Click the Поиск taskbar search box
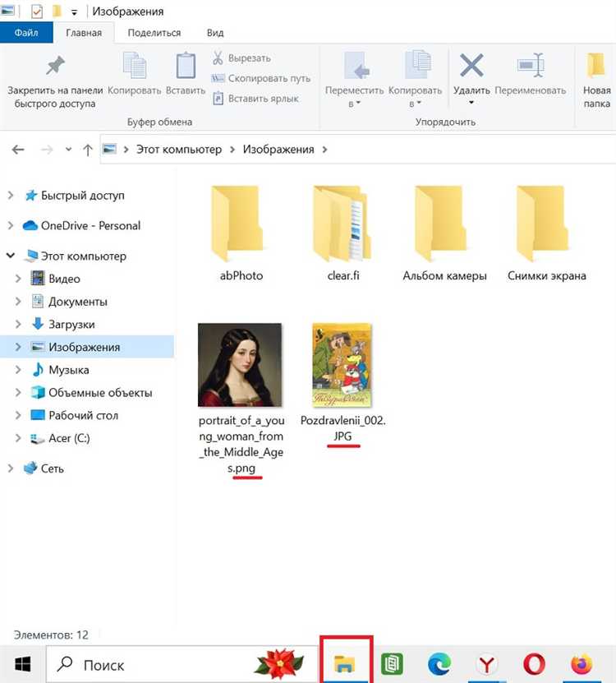 coord(182,665)
